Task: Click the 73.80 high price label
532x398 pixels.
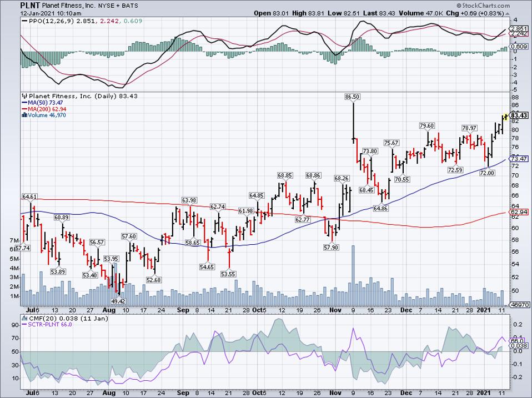Action: pos(370,151)
